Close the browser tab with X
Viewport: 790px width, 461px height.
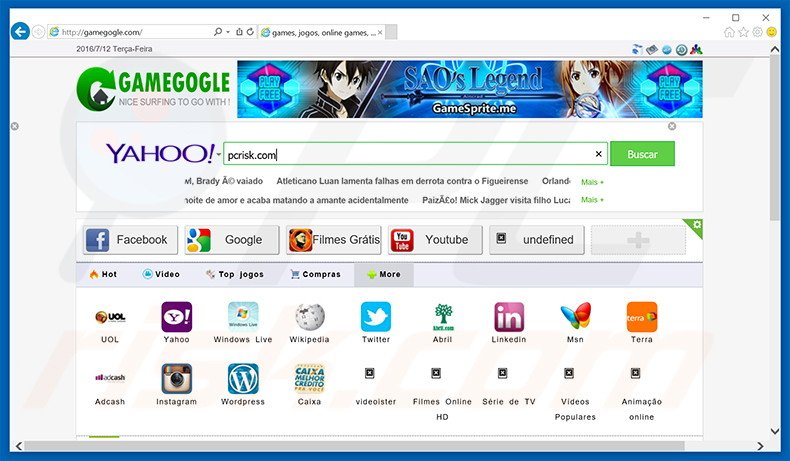(x=380, y=32)
